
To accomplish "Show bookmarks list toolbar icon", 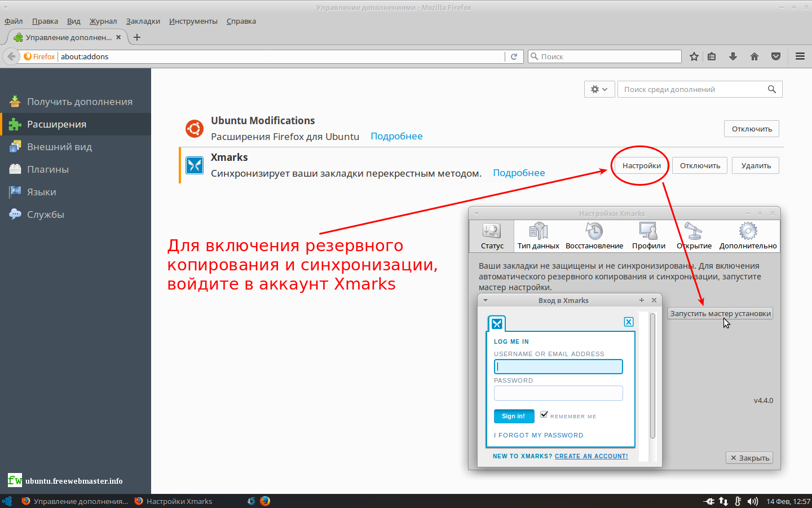I will pos(712,56).
